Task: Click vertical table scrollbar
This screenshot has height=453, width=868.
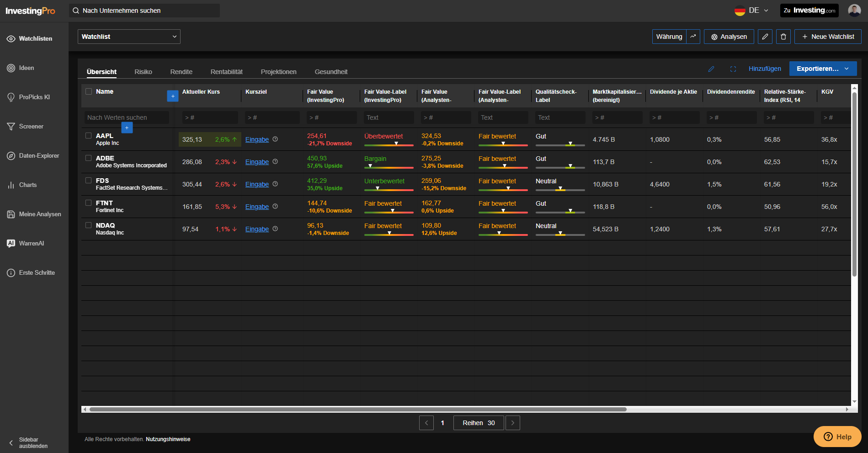Action: click(x=854, y=184)
